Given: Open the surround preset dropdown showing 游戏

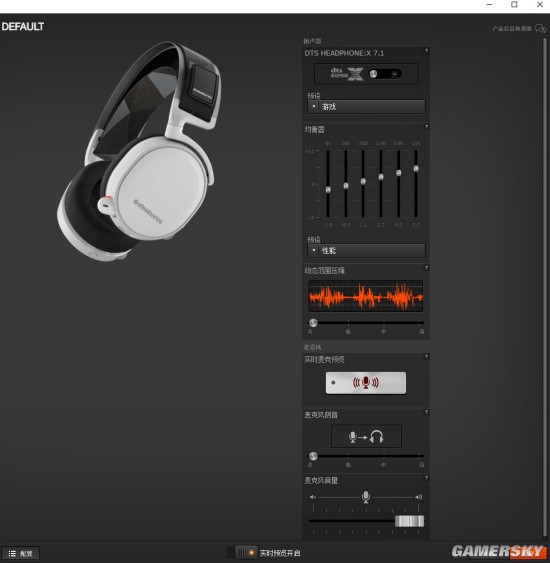Looking at the screenshot, I should point(367,107).
